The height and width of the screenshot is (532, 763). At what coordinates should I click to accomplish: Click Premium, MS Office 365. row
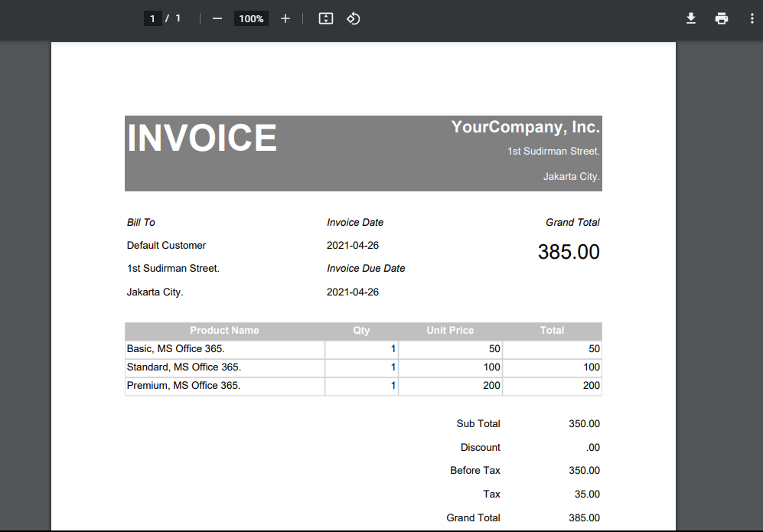363,386
